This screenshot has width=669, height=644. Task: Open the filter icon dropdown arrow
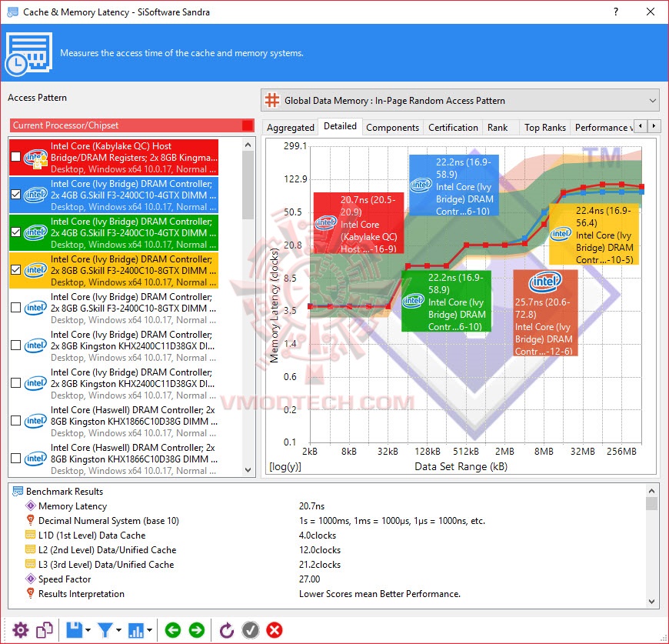coord(118,630)
